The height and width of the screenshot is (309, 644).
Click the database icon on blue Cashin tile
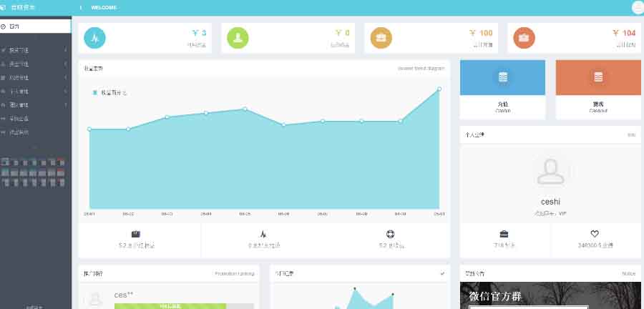click(x=502, y=77)
